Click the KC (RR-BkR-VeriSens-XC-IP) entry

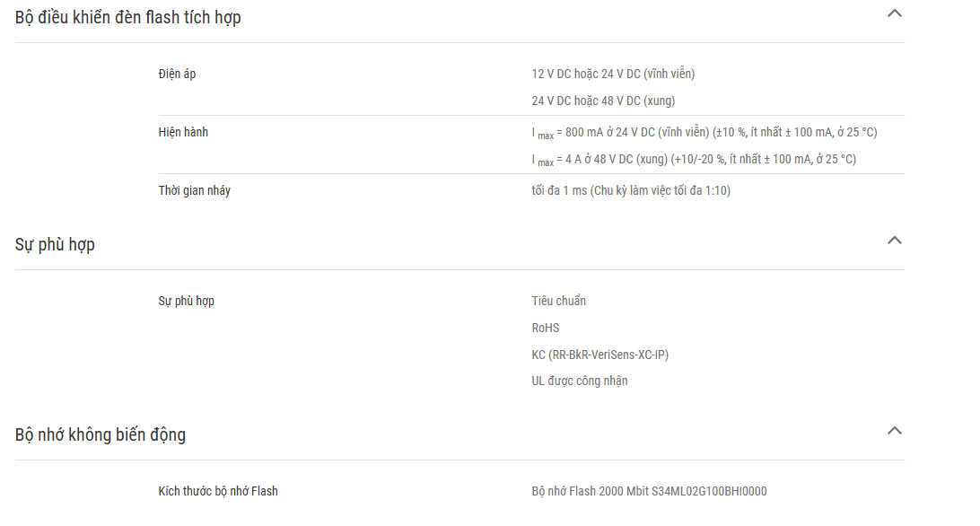coord(600,355)
